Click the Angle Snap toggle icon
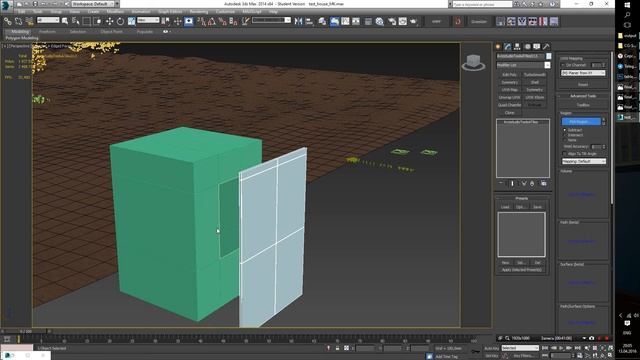 (x=212, y=21)
